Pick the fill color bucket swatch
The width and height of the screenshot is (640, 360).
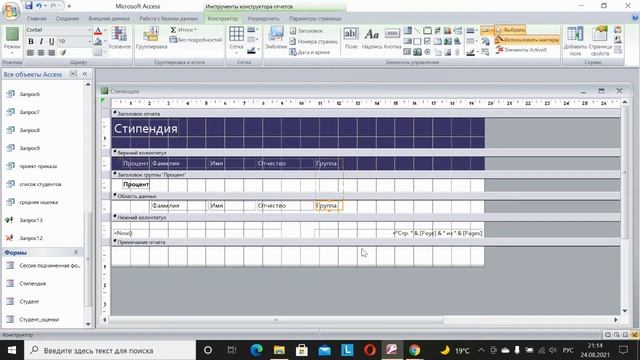tap(98, 42)
